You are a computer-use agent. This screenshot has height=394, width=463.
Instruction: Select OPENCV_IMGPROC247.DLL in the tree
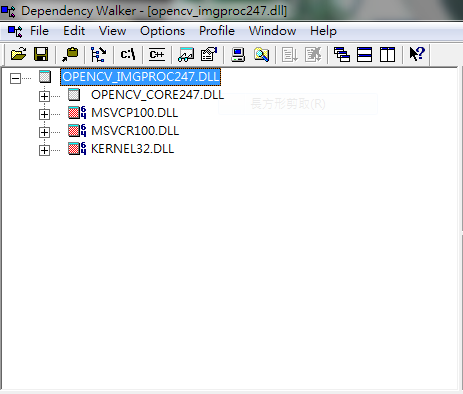coord(140,77)
